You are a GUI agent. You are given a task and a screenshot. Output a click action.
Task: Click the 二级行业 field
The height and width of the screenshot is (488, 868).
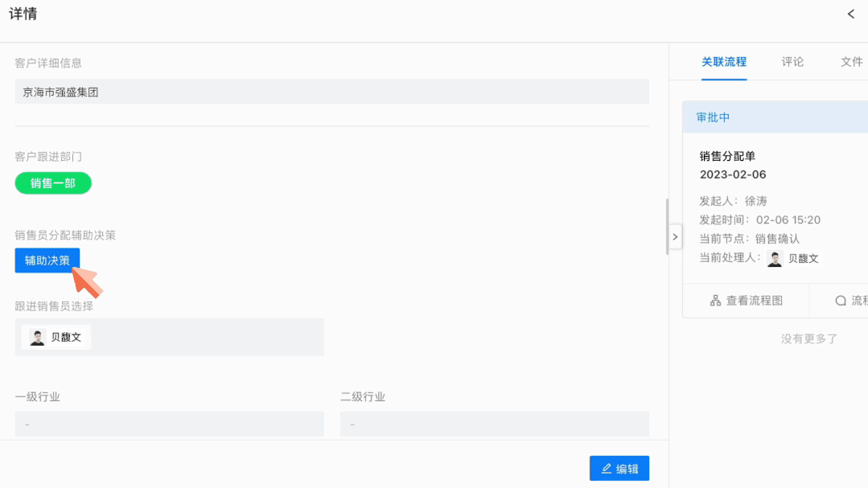[x=494, y=424]
